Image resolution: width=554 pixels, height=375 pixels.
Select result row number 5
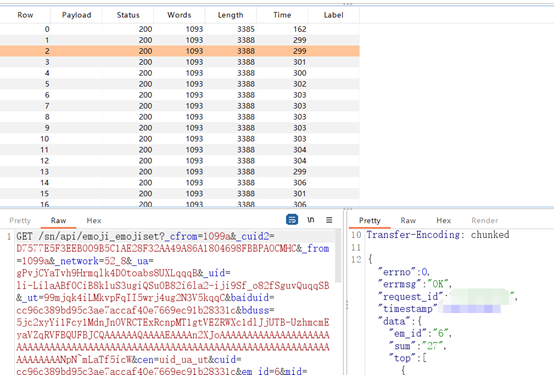click(180, 84)
